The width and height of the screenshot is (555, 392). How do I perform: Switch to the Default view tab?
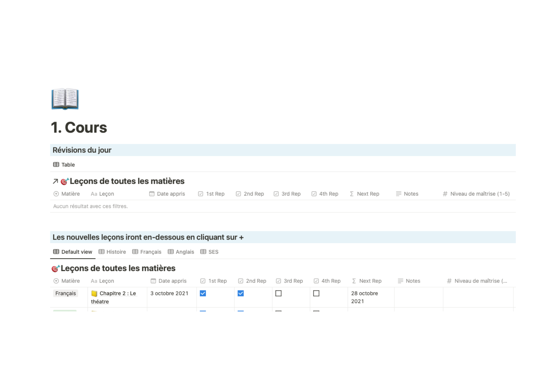[x=73, y=252]
